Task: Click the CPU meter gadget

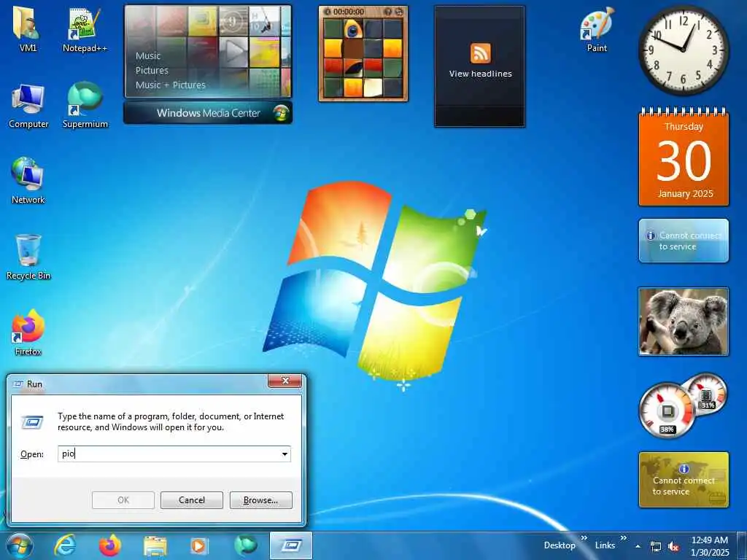Action: (x=683, y=405)
